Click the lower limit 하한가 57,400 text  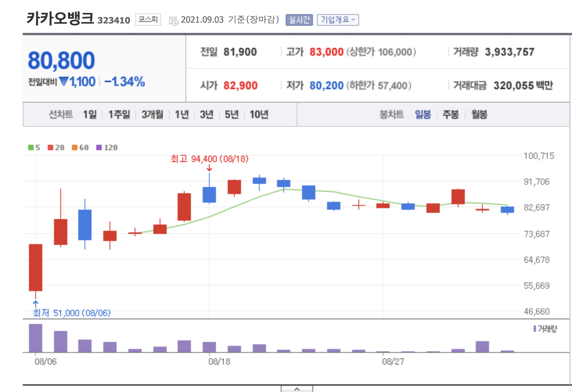[x=379, y=86]
